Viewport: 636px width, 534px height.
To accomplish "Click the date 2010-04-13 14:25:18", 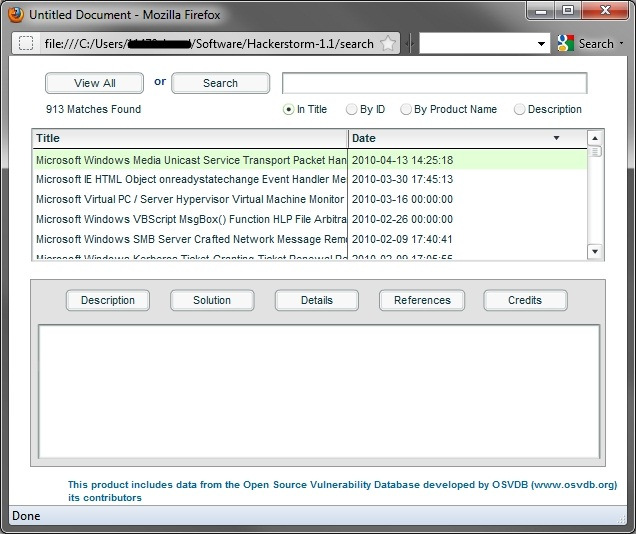I will [402, 160].
